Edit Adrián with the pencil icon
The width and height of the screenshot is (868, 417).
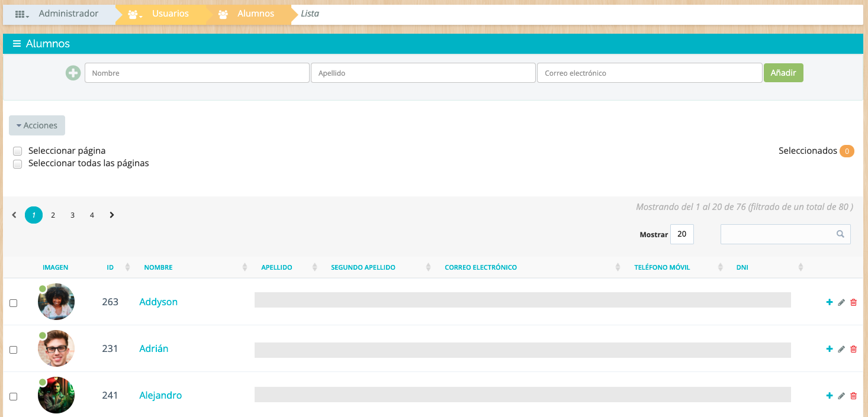coord(841,349)
